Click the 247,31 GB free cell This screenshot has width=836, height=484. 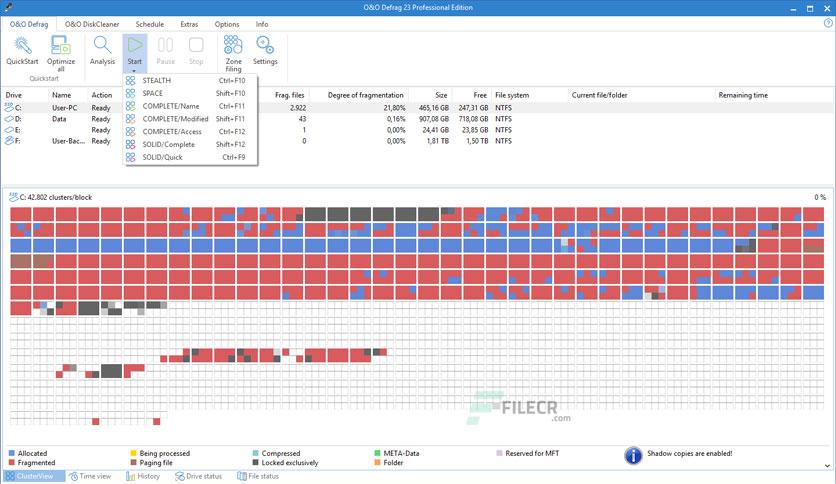(x=473, y=108)
